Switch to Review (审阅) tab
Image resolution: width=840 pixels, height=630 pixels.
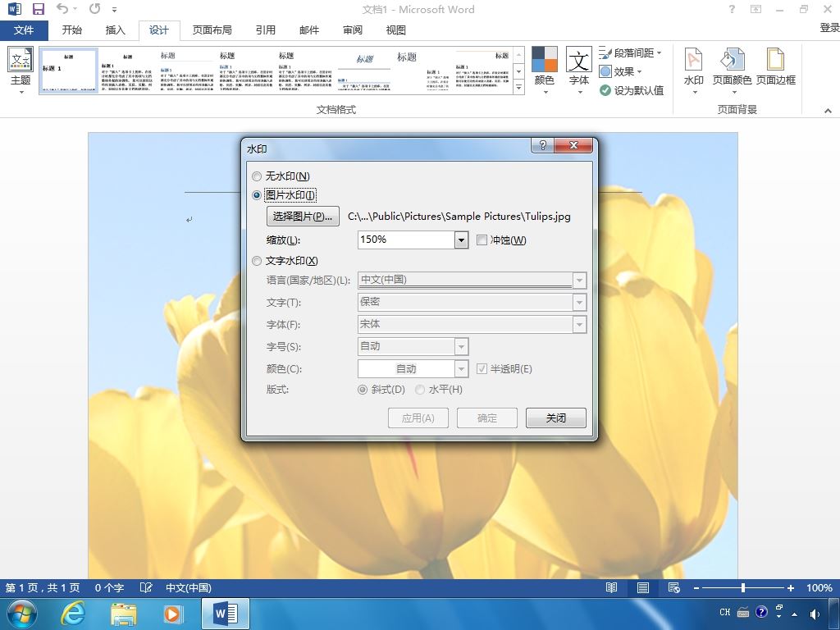353,30
